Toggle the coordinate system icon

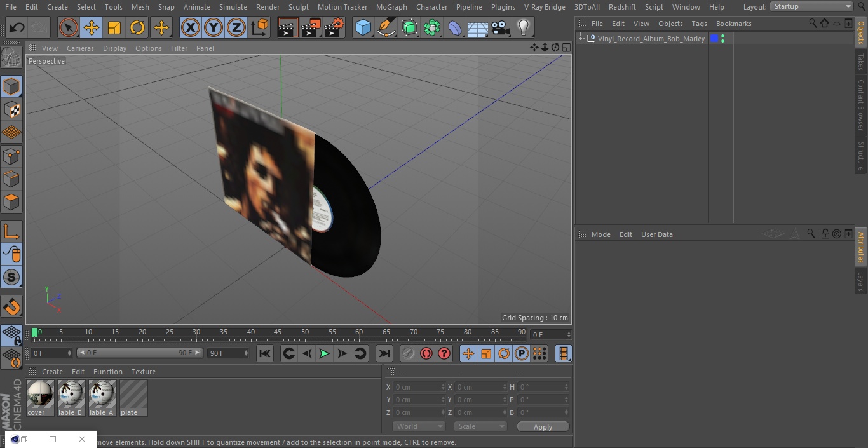point(260,27)
